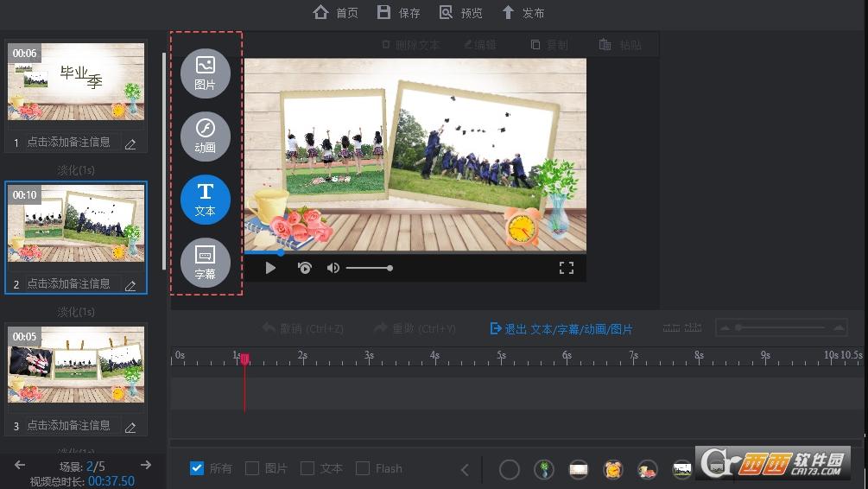The image size is (868, 489).
Task: Click the timeline zoom-in mountain icon
Action: 839,327
